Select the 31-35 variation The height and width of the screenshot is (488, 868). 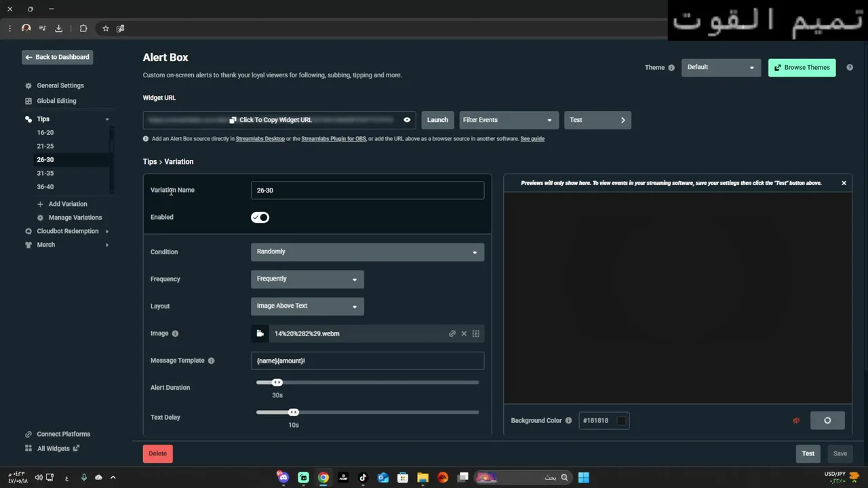pos(45,174)
